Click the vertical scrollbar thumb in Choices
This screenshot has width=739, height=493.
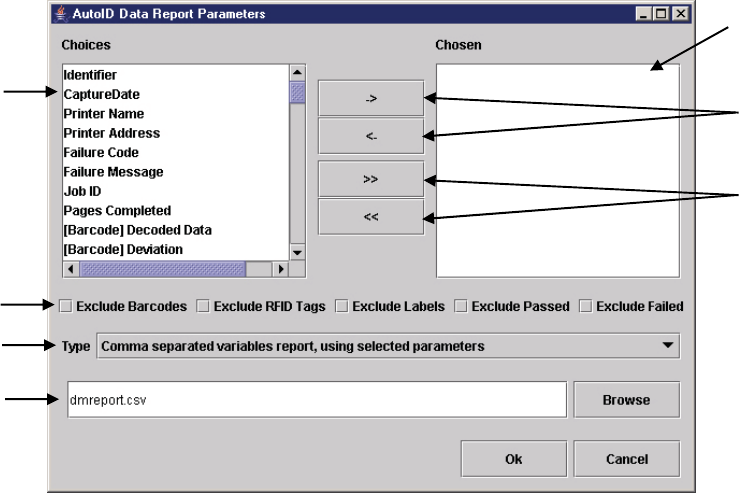[x=297, y=92]
